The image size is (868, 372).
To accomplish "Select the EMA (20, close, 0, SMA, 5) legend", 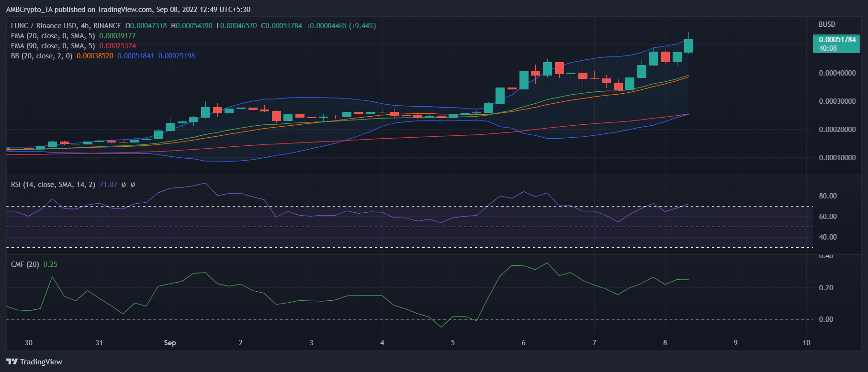I will (53, 36).
